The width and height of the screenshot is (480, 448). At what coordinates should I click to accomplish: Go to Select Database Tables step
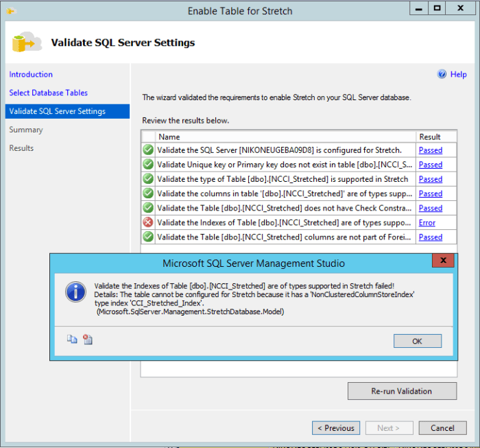[x=49, y=93]
